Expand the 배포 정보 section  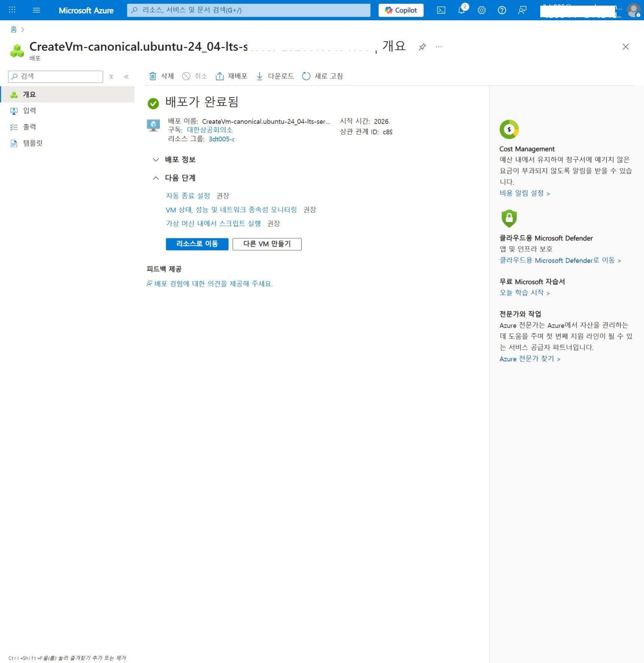tap(174, 160)
